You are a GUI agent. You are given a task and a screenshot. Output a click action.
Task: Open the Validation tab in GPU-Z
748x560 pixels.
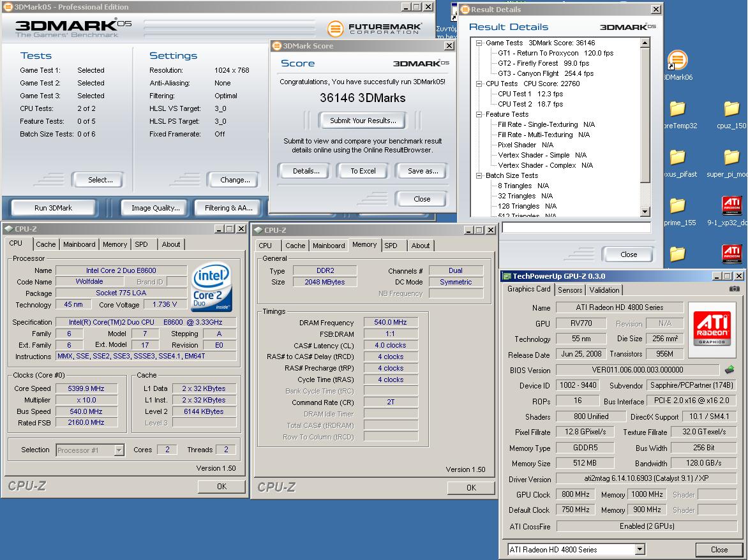point(604,290)
